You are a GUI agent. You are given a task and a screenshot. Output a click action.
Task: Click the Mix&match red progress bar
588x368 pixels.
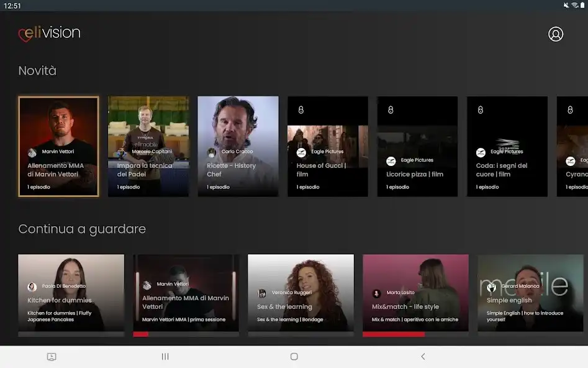394,334
